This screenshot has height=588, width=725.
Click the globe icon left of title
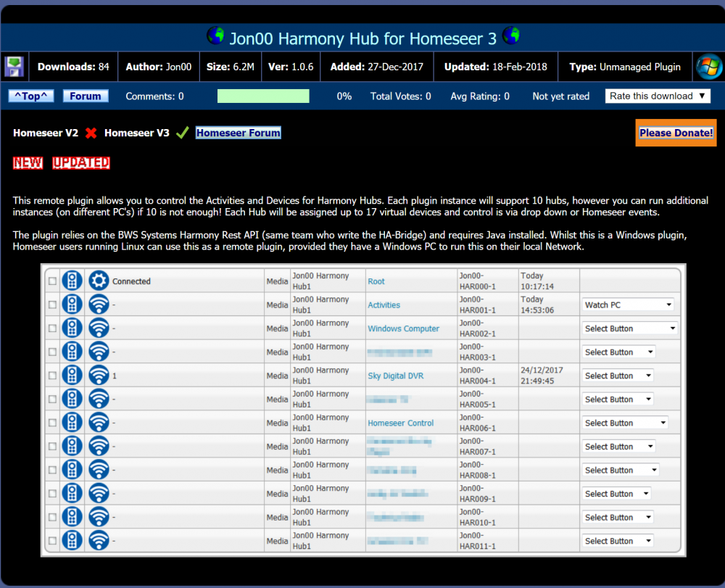[x=215, y=36]
